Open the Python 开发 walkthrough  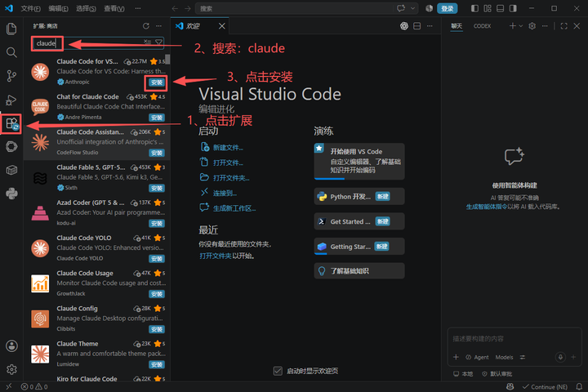pyautogui.click(x=359, y=196)
